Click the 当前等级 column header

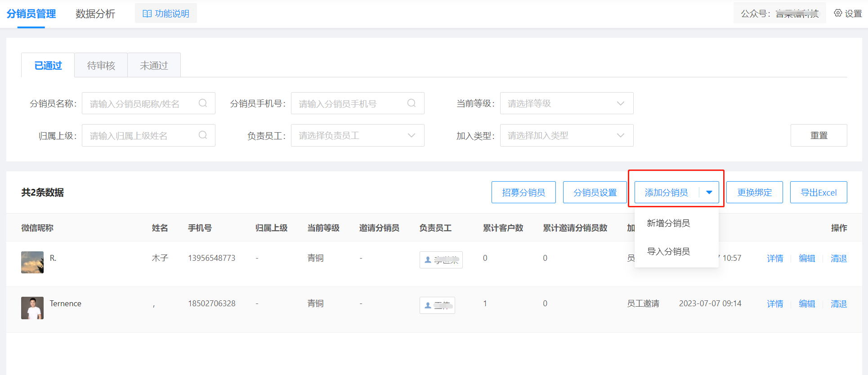pyautogui.click(x=323, y=228)
